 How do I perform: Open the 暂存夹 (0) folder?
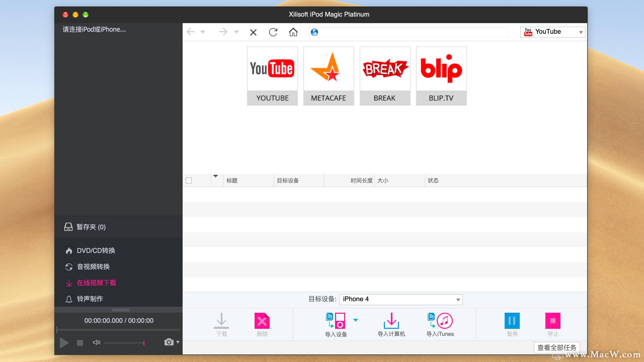tap(118, 227)
